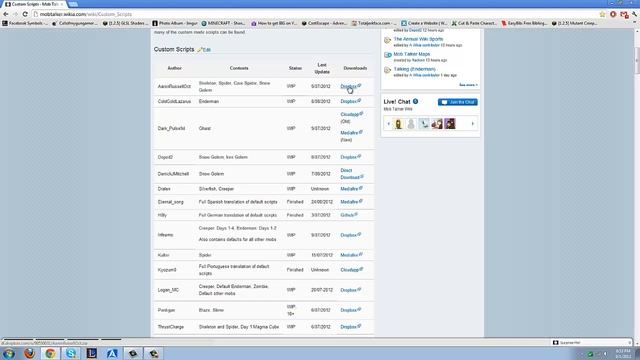Click the address bar showing mobtalker.wikia.com
This screenshot has height=360, width=640.
[x=314, y=14]
